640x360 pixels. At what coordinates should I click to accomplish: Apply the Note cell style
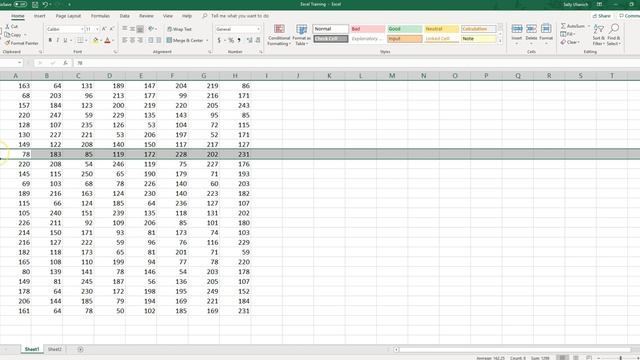[x=478, y=39]
